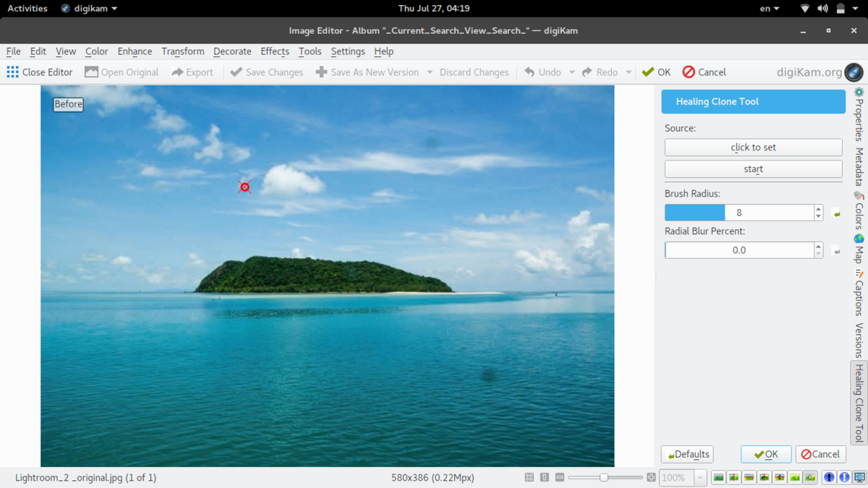Viewport: 868px width, 488px height.
Task: Open the digiKam.org logo link
Action: [854, 72]
